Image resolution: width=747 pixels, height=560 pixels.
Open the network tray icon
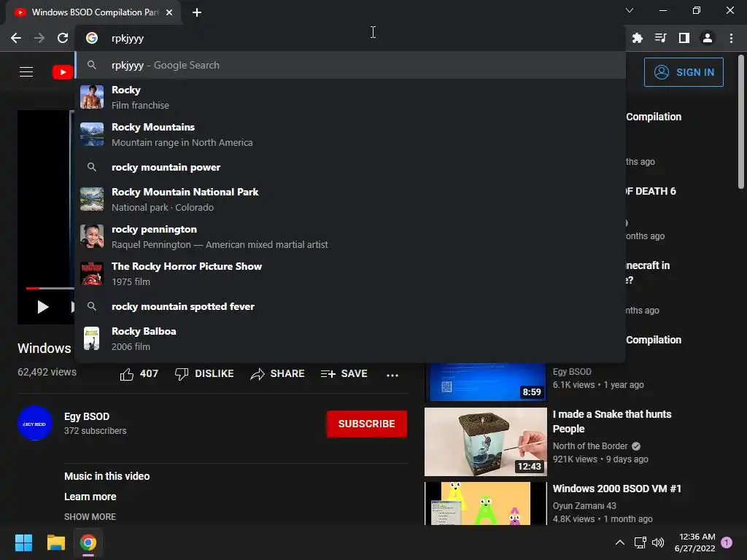[640, 542]
